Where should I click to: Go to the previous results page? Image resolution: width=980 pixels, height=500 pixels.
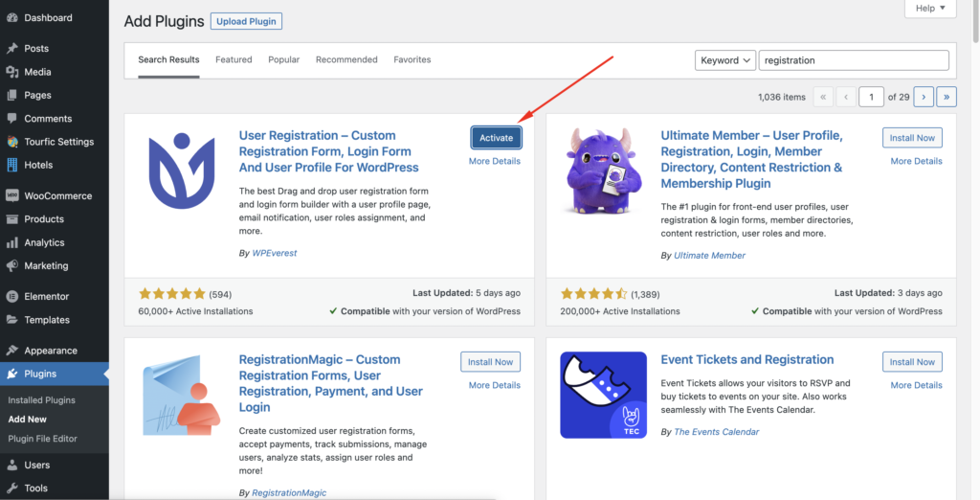coord(846,97)
